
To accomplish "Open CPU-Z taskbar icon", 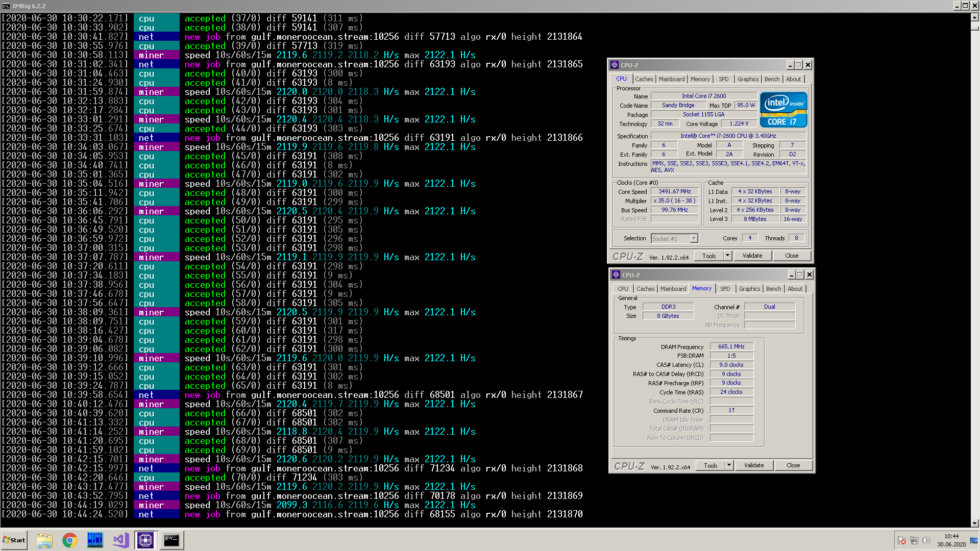I will click(x=145, y=540).
